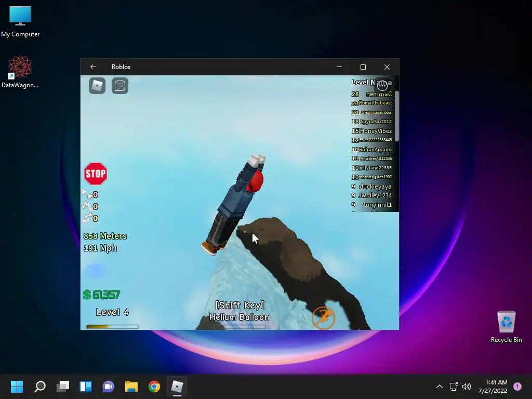Select player Jwolley1234 in leaderboard
This screenshot has height=399, width=532.
pyautogui.click(x=375, y=195)
